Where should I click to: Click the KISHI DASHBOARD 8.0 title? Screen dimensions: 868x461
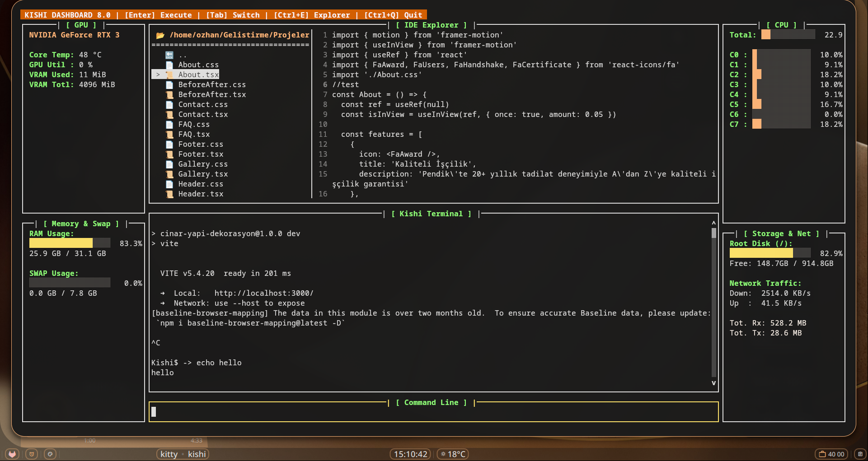pyautogui.click(x=67, y=15)
